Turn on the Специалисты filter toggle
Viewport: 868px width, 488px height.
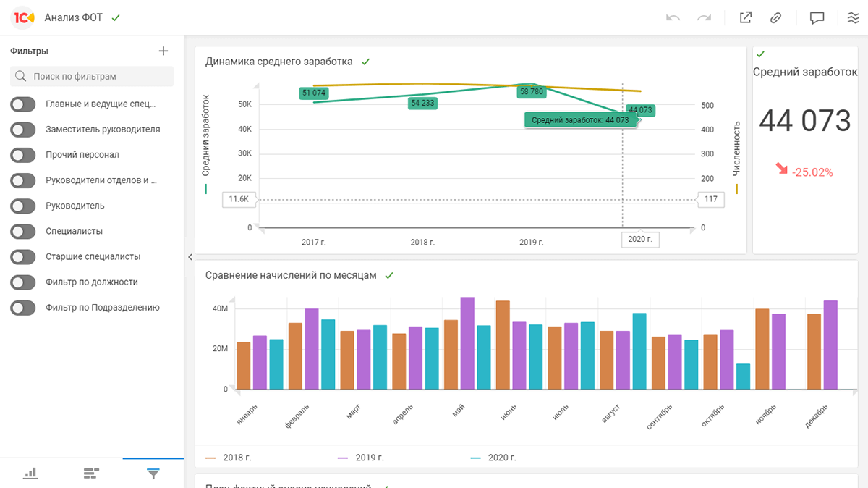(x=23, y=232)
